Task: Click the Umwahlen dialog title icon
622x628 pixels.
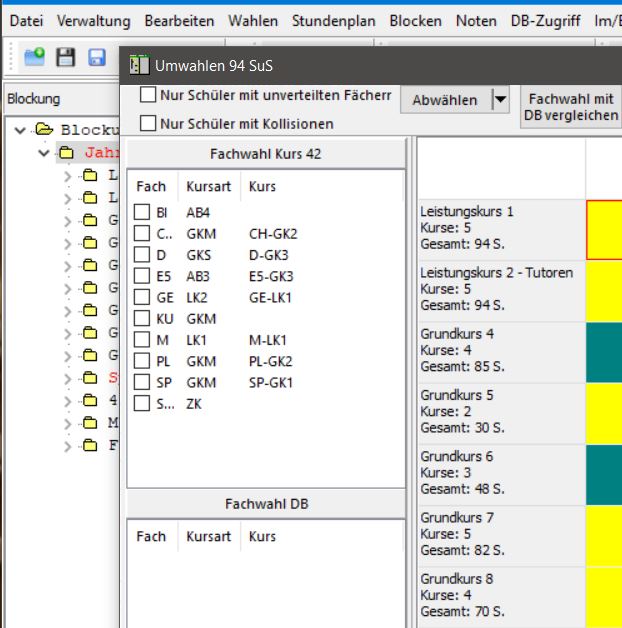Action: point(139,65)
